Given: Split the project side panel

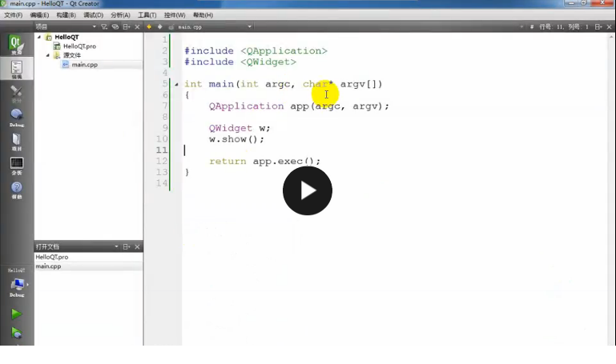Looking at the screenshot, I should pyautogui.click(x=127, y=26).
